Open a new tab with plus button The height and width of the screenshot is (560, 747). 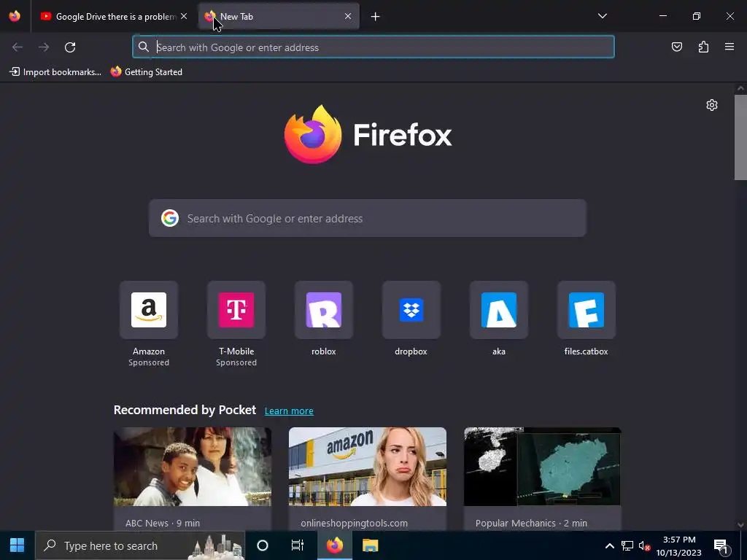[x=376, y=17]
